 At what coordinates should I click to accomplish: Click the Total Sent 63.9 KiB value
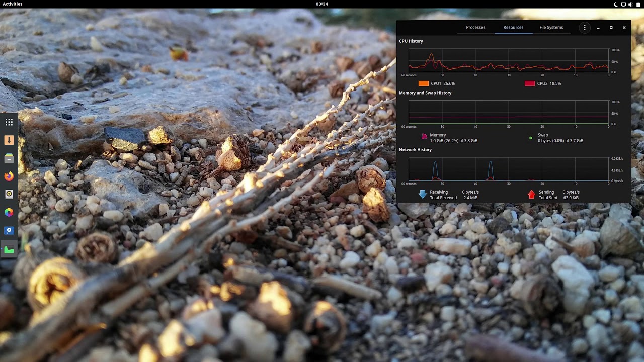pyautogui.click(x=571, y=198)
